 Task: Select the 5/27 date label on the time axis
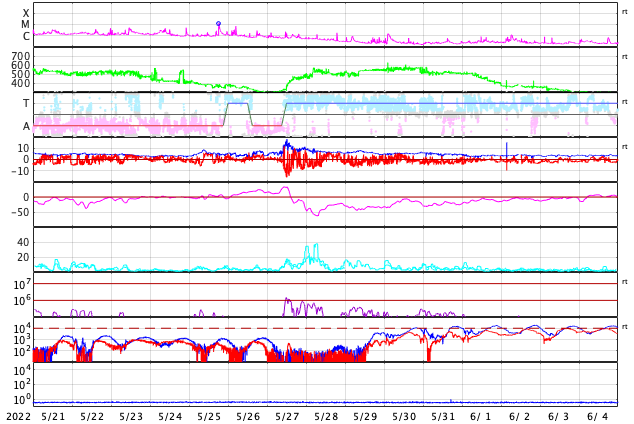[287, 417]
